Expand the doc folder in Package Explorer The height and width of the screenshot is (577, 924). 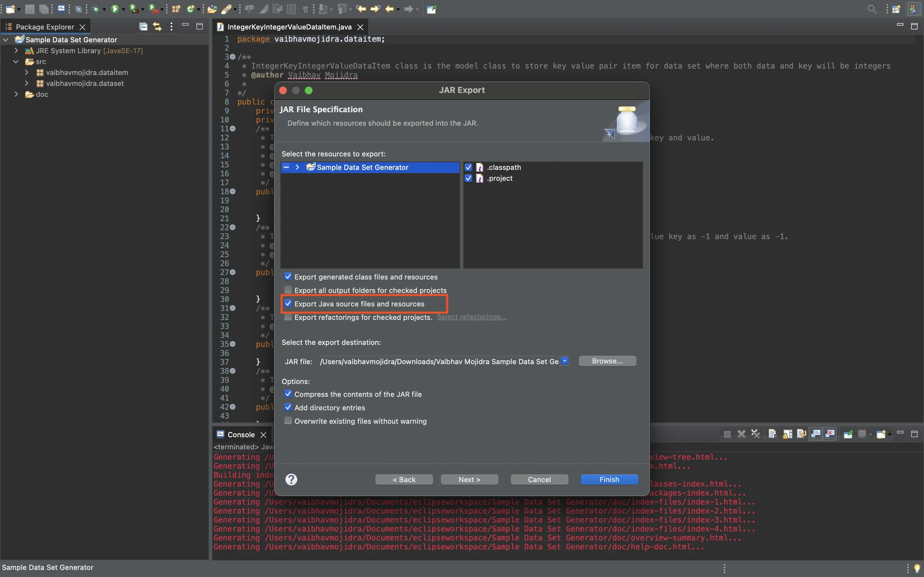(16, 94)
